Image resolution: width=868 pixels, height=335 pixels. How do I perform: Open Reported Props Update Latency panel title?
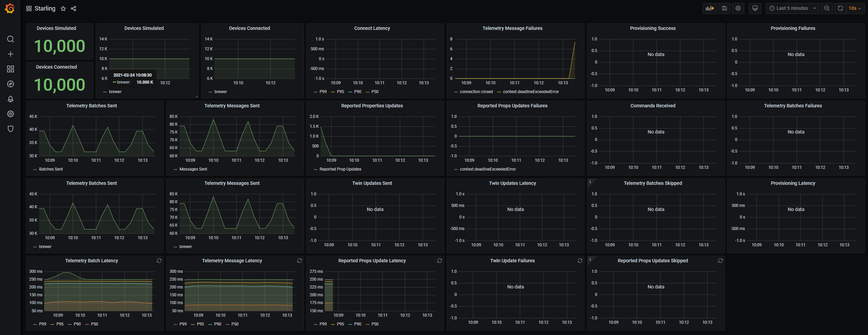point(372,261)
